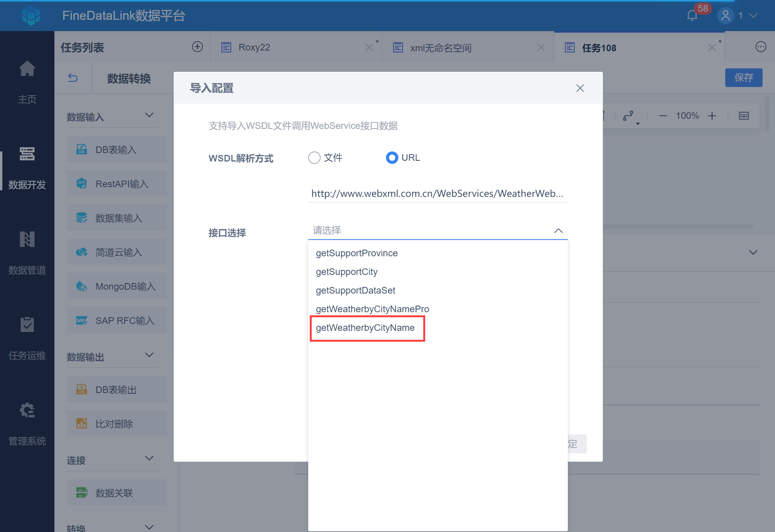This screenshot has width=775, height=532.
Task: Switch to the Roxy22 tab
Action: coord(254,47)
